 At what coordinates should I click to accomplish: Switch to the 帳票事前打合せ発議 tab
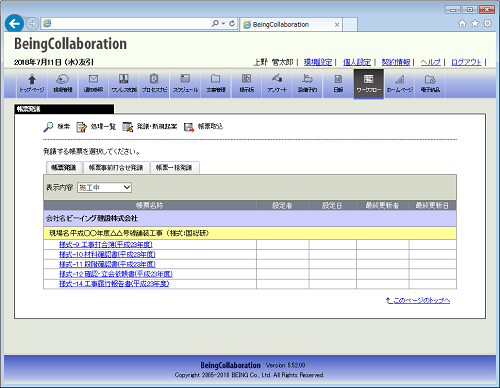click(116, 168)
